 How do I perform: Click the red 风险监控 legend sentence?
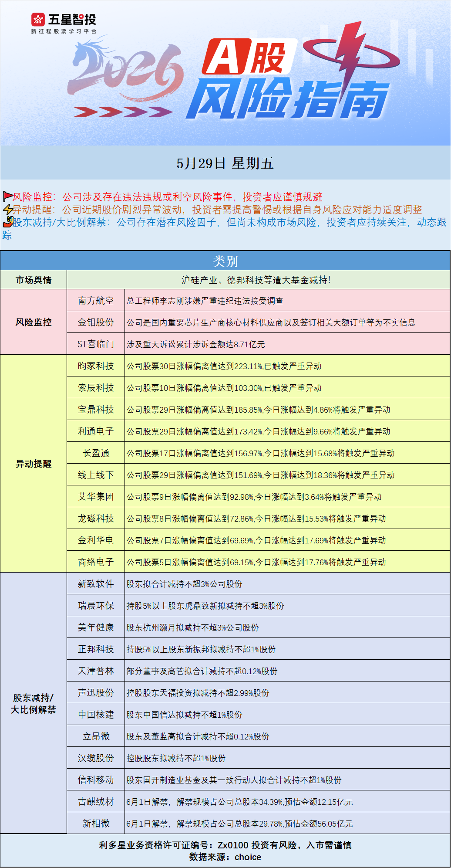[x=168, y=197]
